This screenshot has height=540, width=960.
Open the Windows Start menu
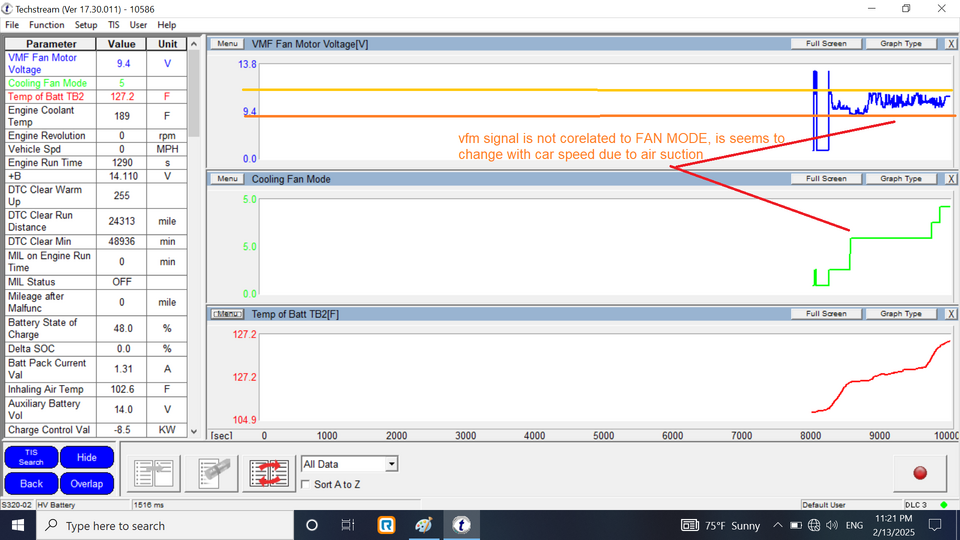tap(18, 525)
